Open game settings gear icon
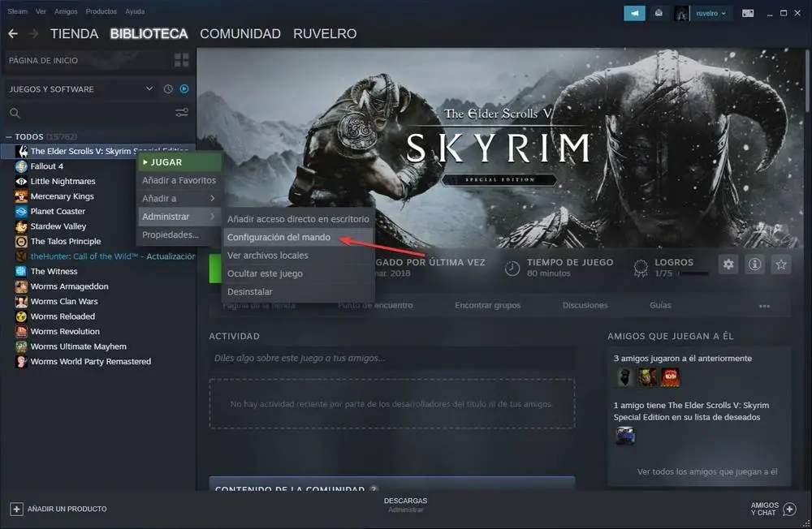Screen dimensions: 812x529 coord(728,264)
